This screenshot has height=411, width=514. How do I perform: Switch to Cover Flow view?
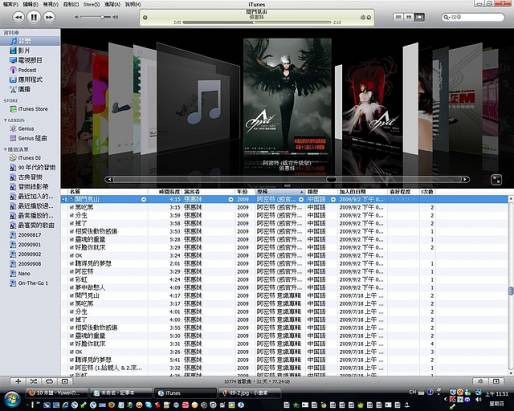(x=419, y=17)
